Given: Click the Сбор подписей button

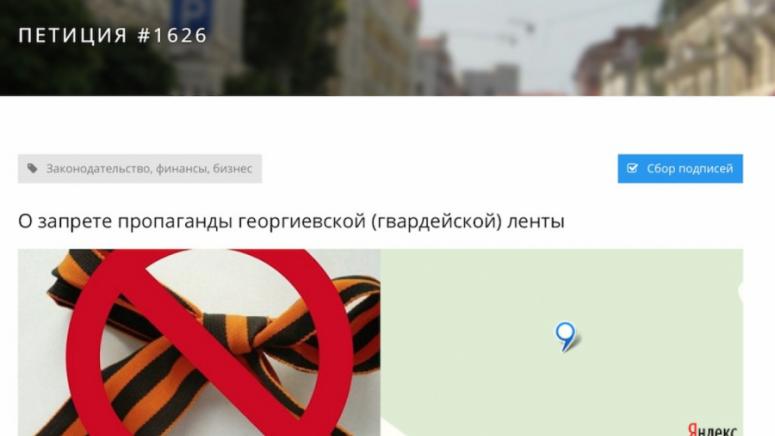Looking at the screenshot, I should (x=680, y=169).
